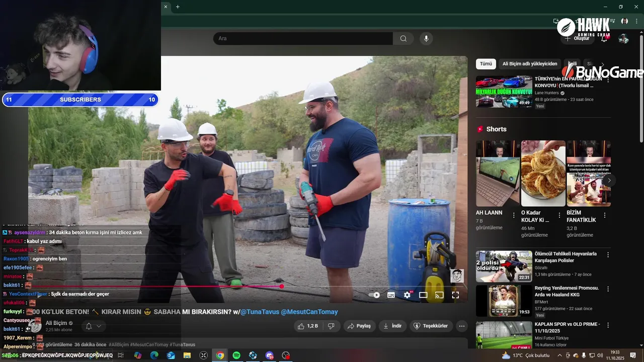
Task: Open Microsoft Edge from taskbar
Action: (154, 355)
